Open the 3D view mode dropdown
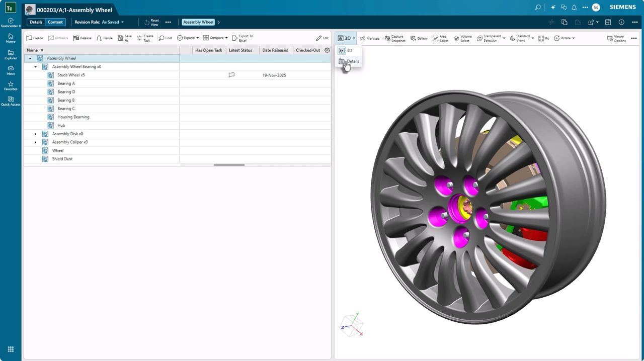644x361 pixels. 347,38
